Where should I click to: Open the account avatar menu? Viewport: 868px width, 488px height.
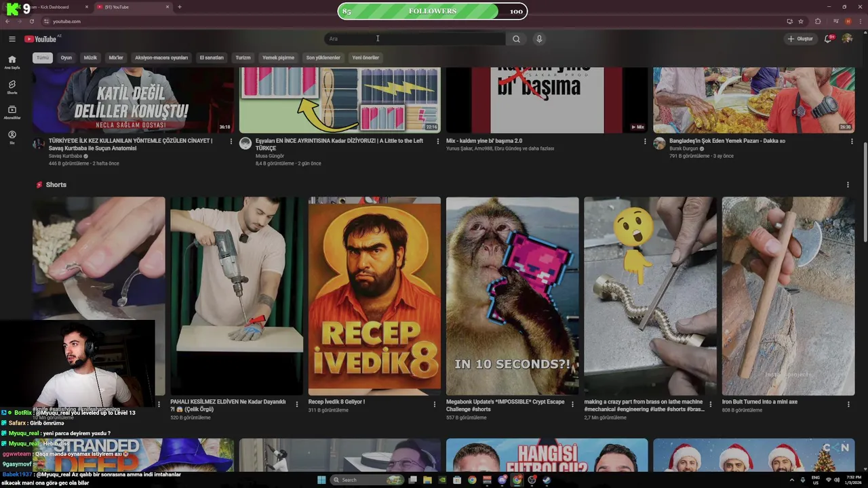(x=847, y=39)
